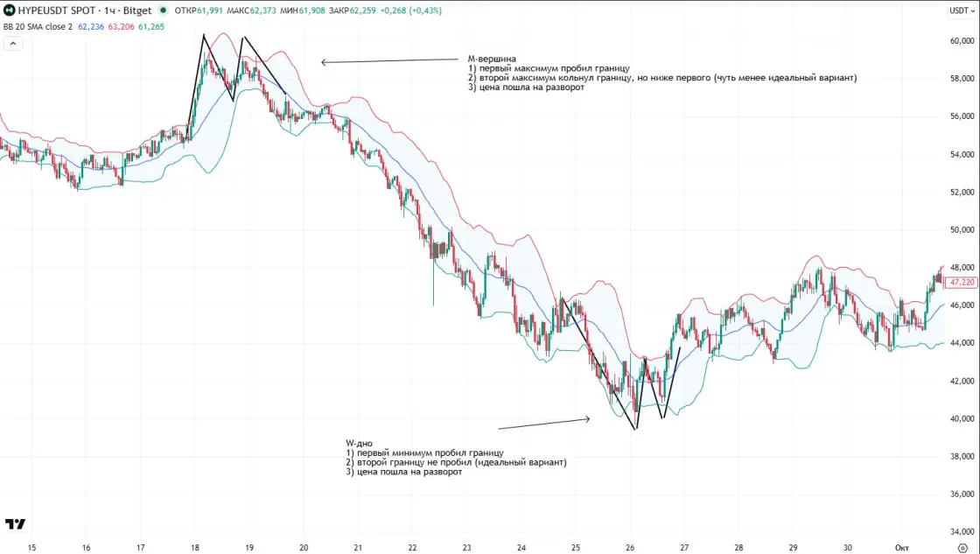This screenshot has width=980, height=554.
Task: Click the green market status dot
Action: pos(163,10)
